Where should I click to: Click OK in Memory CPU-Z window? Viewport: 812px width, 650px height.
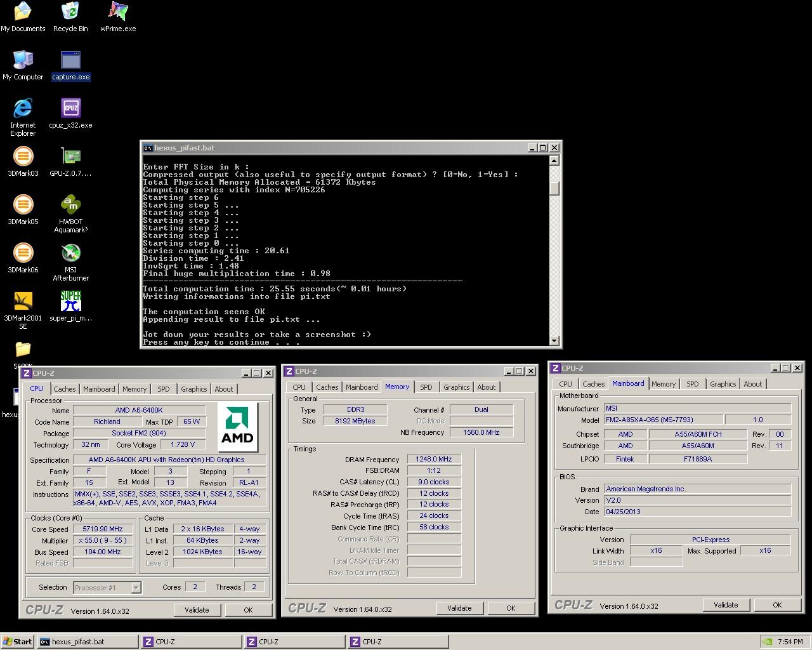[x=511, y=608]
